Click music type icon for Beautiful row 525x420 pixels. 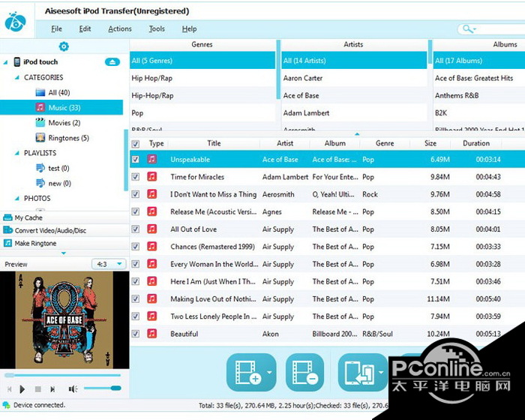pos(152,334)
